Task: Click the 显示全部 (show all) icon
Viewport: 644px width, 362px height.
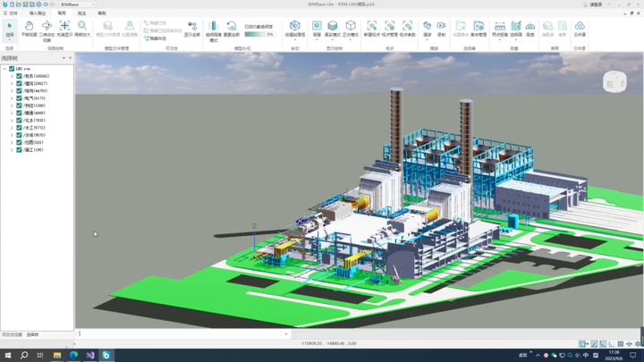Action: click(192, 29)
